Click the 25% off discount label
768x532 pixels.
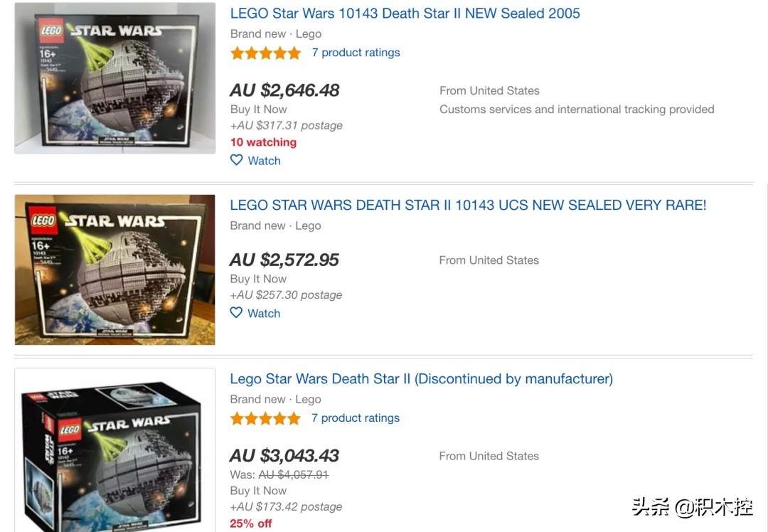(251, 523)
